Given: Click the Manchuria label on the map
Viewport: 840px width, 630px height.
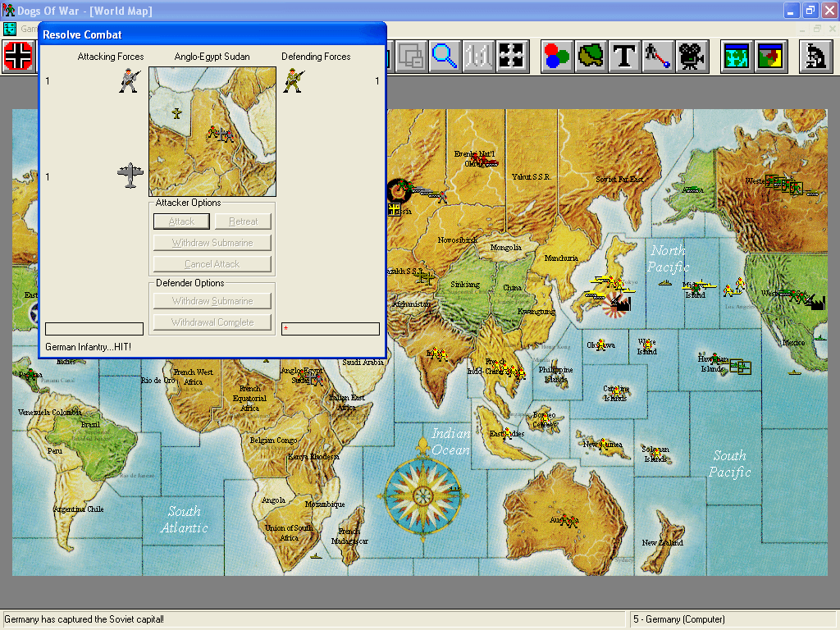Looking at the screenshot, I should click(x=561, y=258).
